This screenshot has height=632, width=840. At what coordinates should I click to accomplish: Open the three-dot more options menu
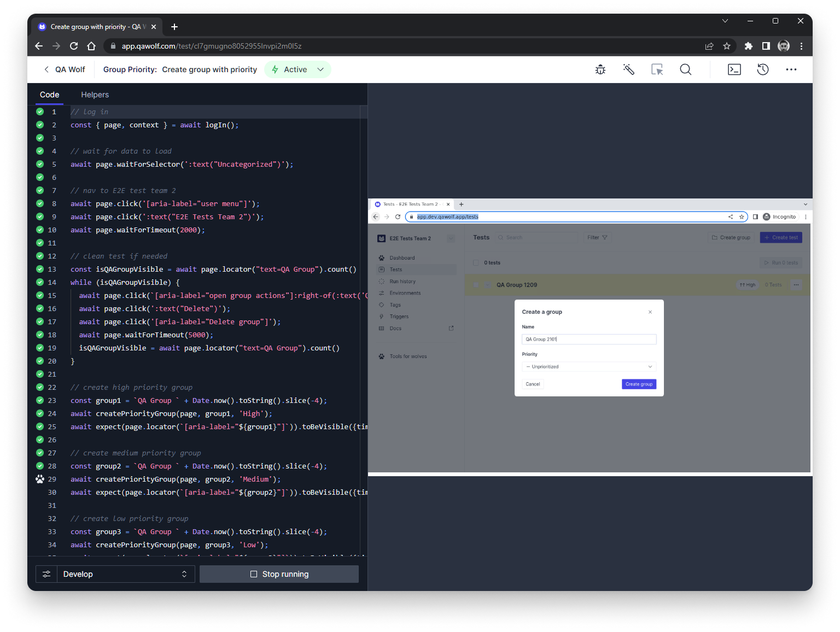(x=791, y=69)
